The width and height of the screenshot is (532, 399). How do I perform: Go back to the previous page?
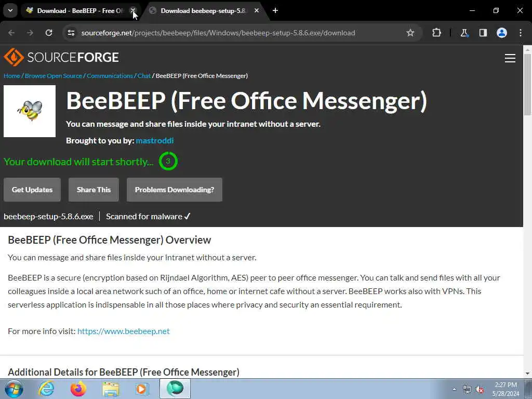(11, 33)
